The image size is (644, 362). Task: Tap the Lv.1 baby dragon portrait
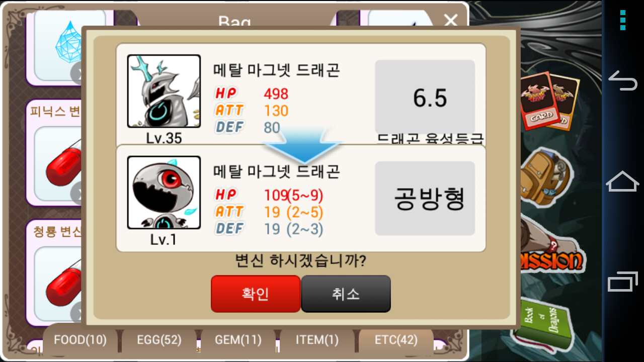click(164, 193)
